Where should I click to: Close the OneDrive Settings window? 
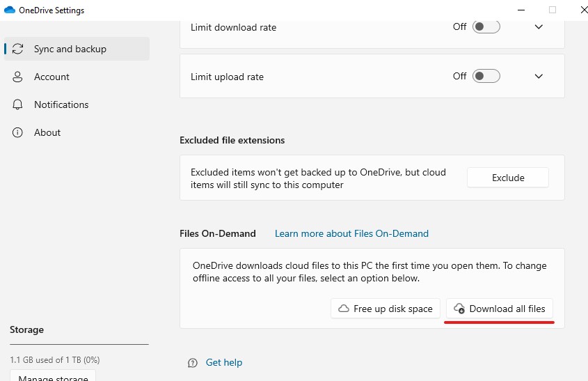584,10
